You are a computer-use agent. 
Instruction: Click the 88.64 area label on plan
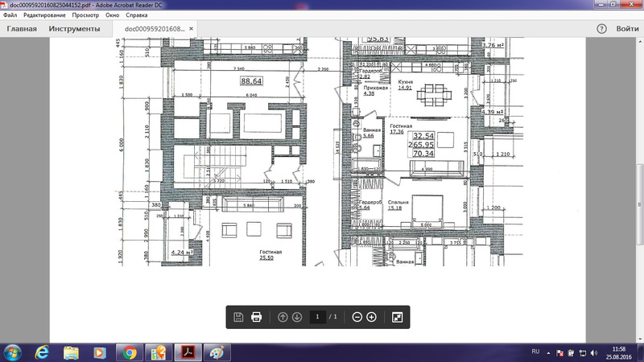pyautogui.click(x=251, y=81)
